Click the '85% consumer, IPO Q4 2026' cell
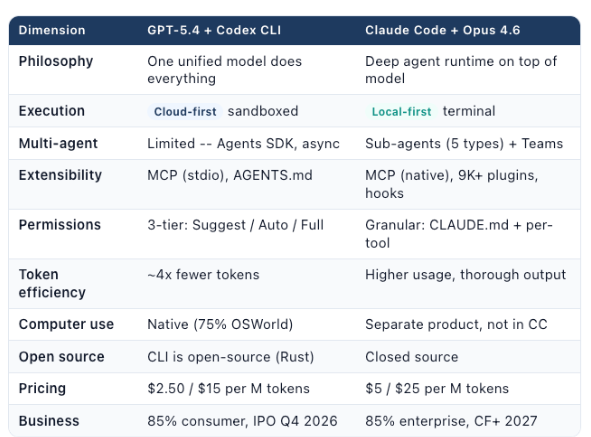The width and height of the screenshot is (591, 437). click(242, 421)
